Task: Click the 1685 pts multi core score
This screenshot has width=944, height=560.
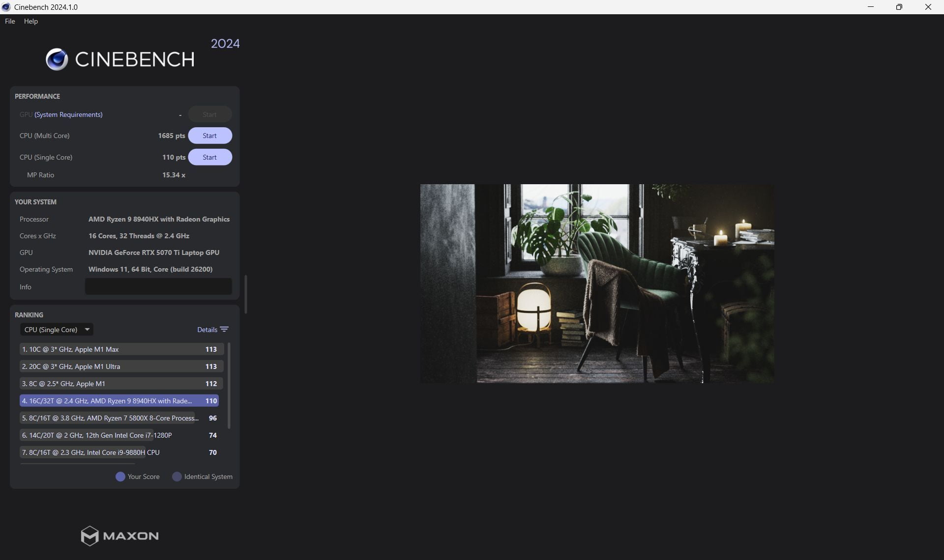Action: pyautogui.click(x=172, y=136)
